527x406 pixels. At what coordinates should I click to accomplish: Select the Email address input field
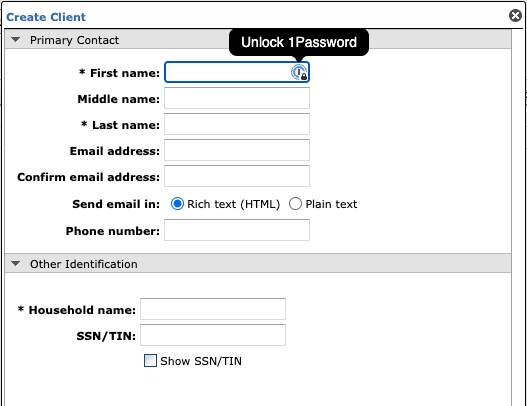coord(237,150)
